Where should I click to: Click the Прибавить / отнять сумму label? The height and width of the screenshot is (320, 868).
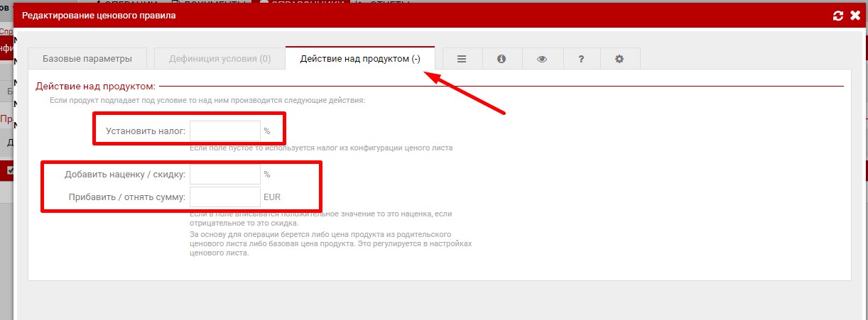[127, 197]
